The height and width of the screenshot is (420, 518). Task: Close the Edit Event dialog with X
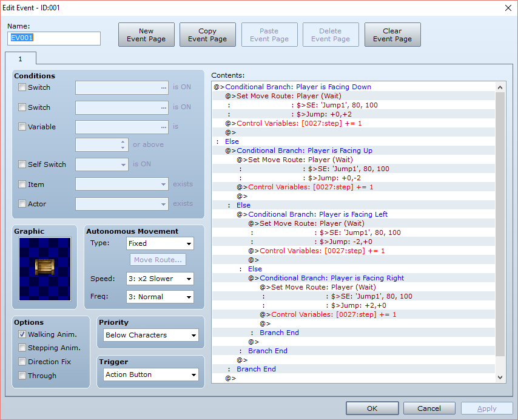tap(508, 8)
